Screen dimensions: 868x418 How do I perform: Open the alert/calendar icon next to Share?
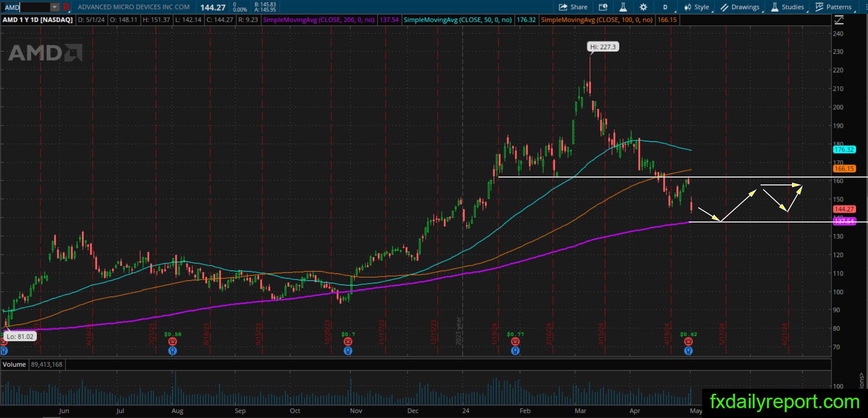tap(603, 7)
